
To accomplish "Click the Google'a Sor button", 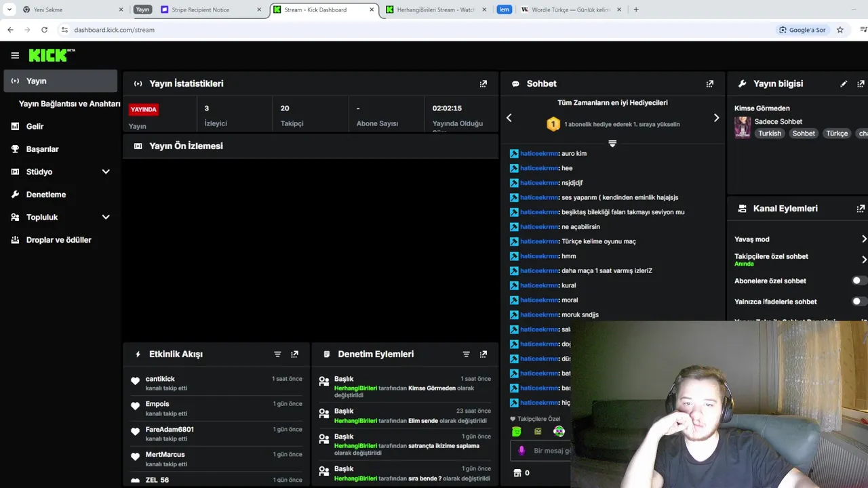I will pos(803,30).
